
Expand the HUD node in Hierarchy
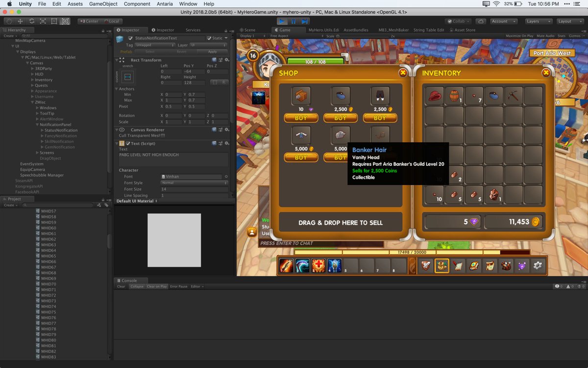(32, 74)
